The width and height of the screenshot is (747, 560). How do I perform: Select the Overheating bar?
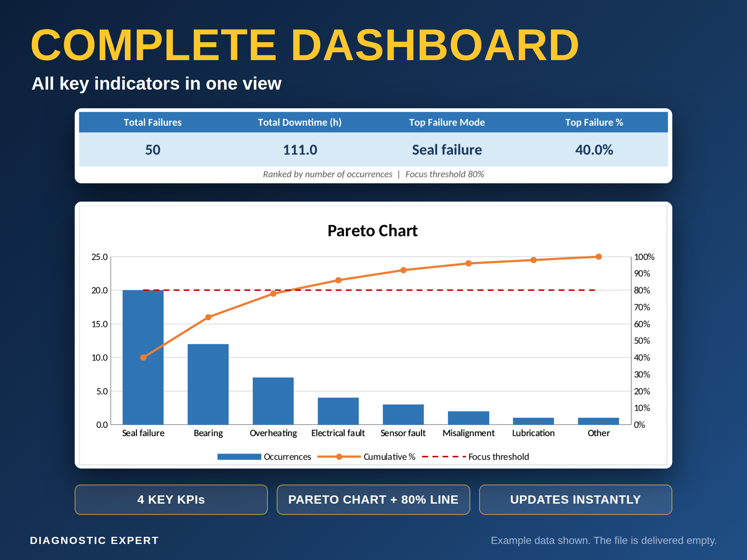[x=273, y=401]
